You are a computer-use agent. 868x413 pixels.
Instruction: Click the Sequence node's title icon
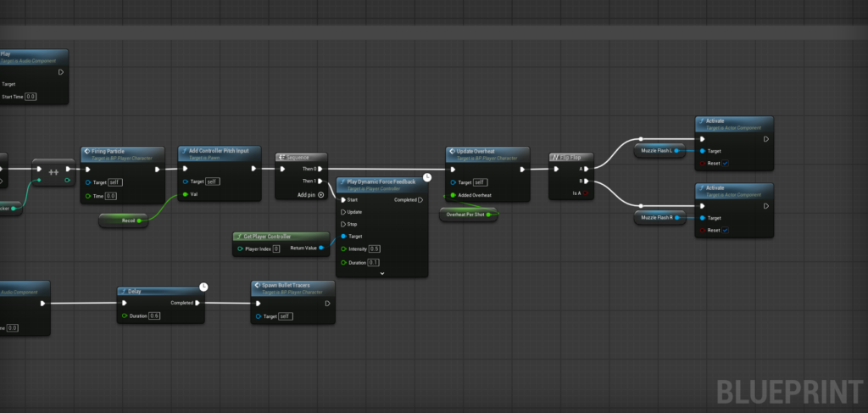[x=283, y=157]
